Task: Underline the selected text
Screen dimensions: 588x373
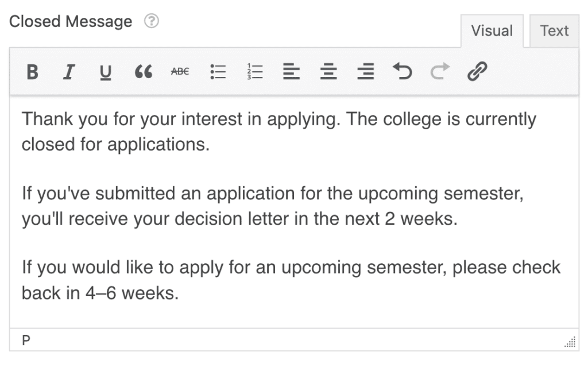Action: 106,71
